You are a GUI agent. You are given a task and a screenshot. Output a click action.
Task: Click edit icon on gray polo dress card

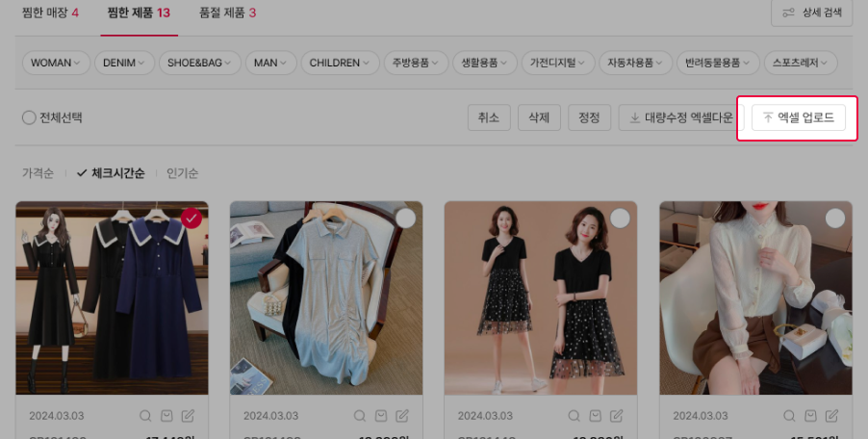pos(402,416)
